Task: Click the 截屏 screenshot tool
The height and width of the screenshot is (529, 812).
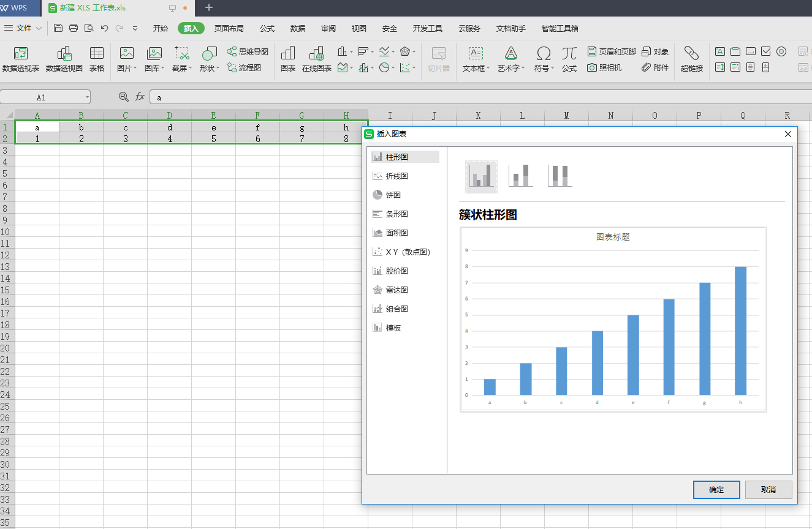Action: coord(182,59)
